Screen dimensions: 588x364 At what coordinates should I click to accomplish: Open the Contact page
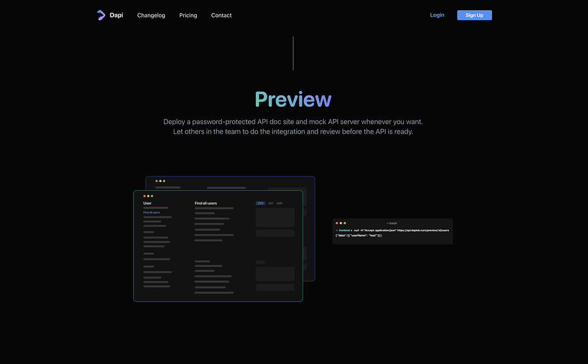(x=221, y=15)
